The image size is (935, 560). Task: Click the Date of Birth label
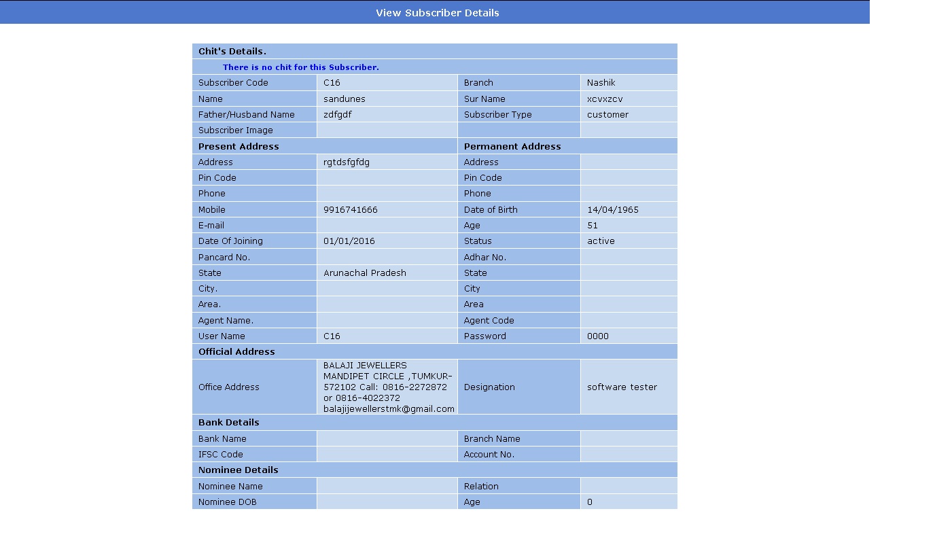(491, 210)
